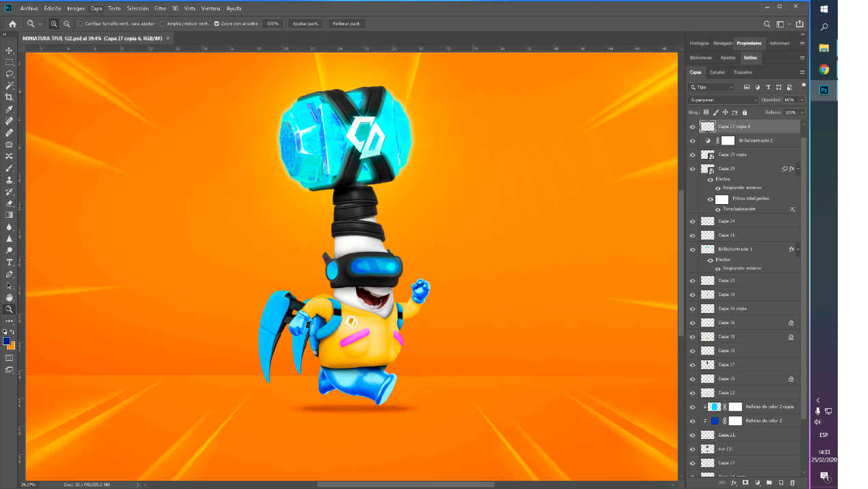The width and height of the screenshot is (868, 489).
Task: Click the 'Ajustar pant.' button
Action: [x=305, y=24]
